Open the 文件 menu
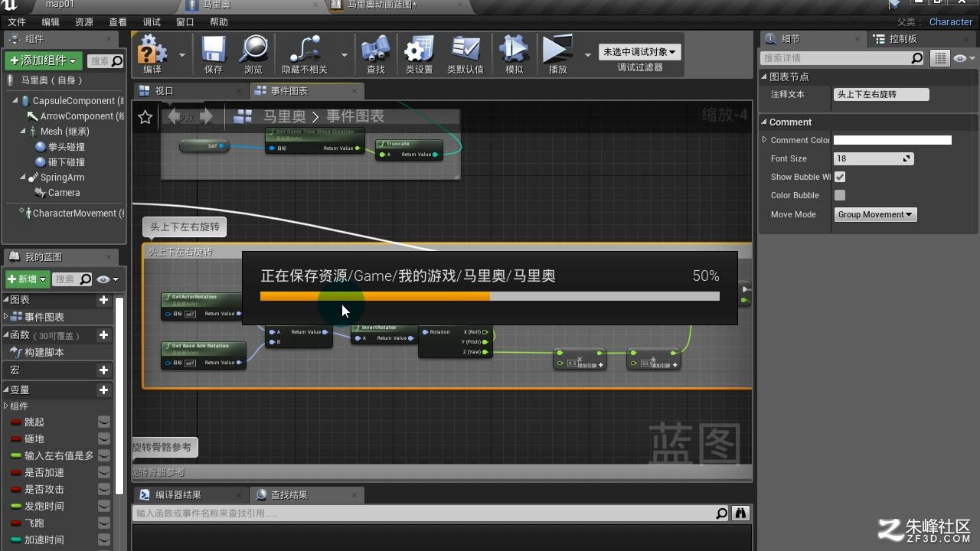Image resolution: width=980 pixels, height=551 pixels. [16, 22]
